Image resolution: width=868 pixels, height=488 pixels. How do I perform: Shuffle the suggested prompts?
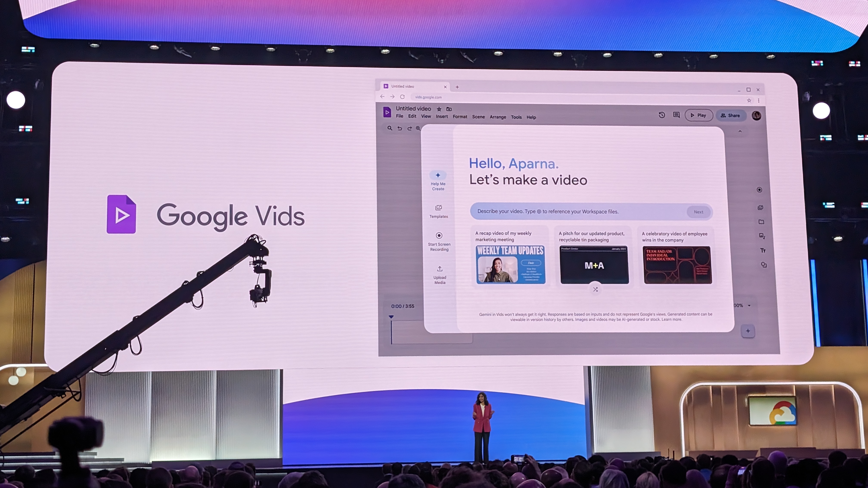(x=595, y=289)
